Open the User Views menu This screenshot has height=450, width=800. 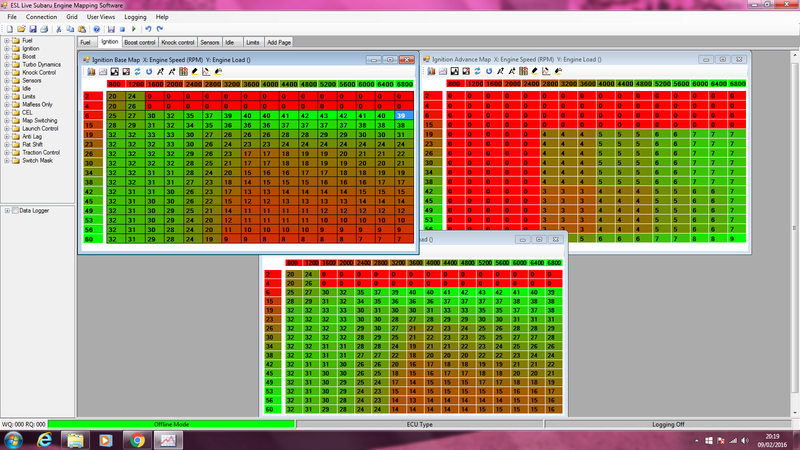coord(101,17)
